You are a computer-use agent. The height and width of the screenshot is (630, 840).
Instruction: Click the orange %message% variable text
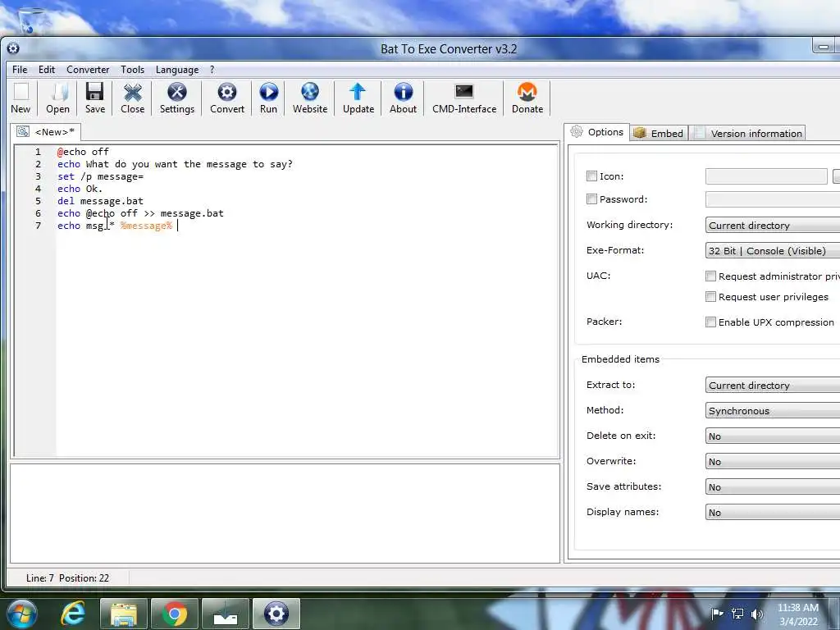point(146,226)
